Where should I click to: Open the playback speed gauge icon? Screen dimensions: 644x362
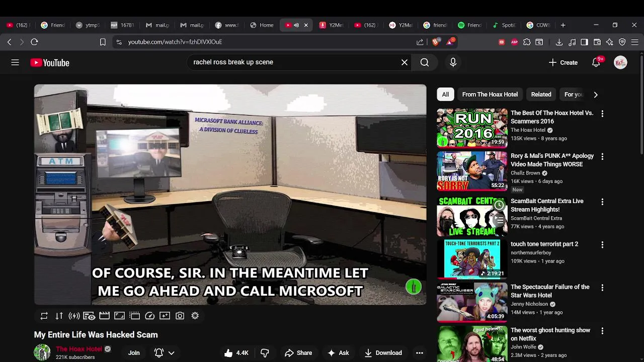click(x=150, y=316)
